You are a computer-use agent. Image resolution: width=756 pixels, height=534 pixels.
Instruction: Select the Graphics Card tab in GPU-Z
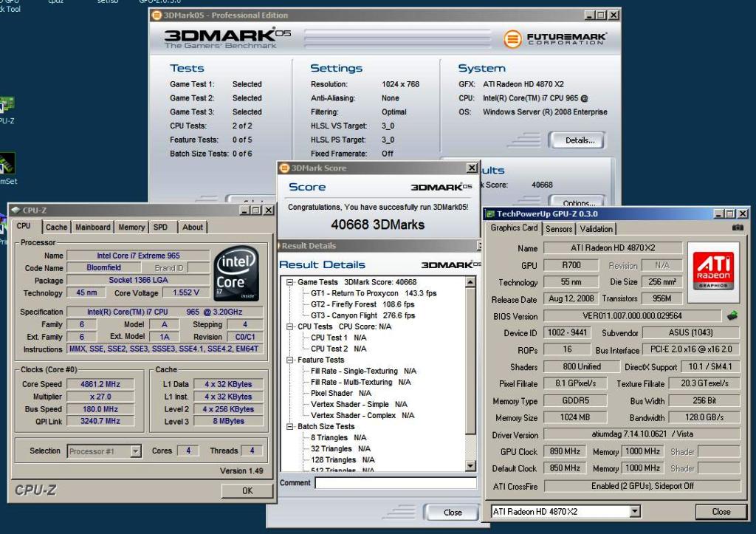[514, 227]
